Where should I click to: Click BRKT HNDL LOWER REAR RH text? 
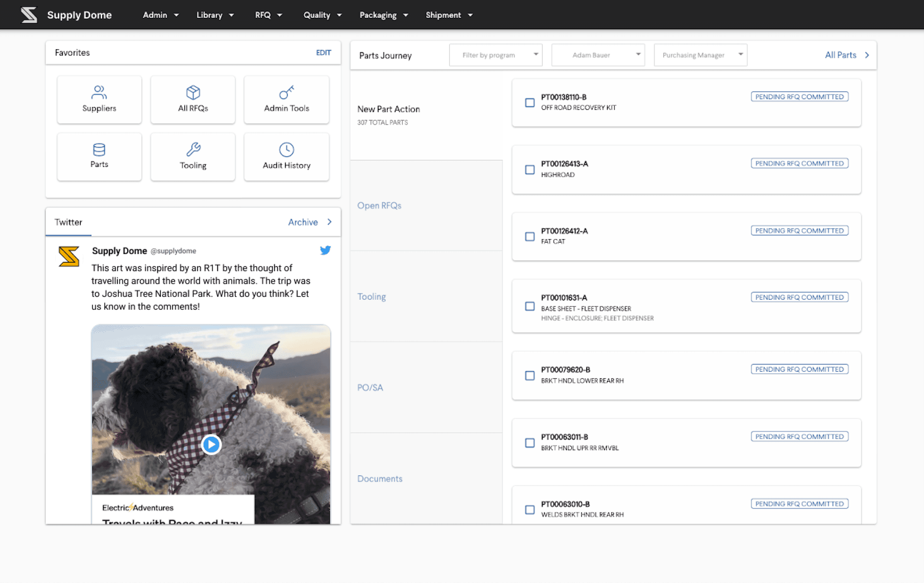[x=582, y=380]
